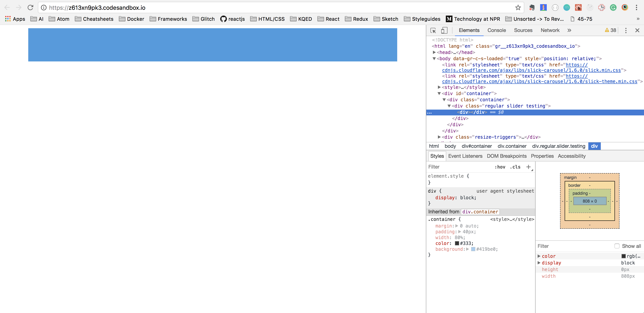Click the warnings counter showing 38

point(610,30)
